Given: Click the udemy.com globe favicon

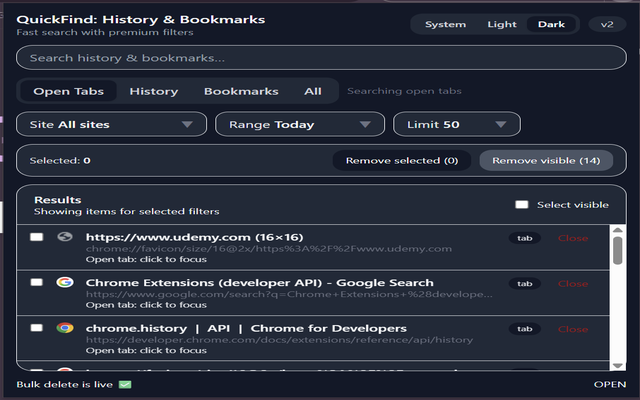Looking at the screenshot, I should (64, 237).
